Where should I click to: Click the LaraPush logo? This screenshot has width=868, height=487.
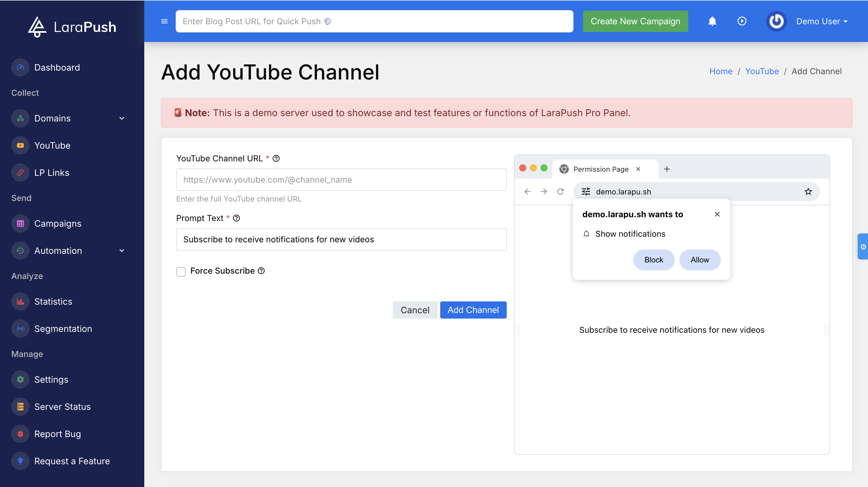coord(72,27)
